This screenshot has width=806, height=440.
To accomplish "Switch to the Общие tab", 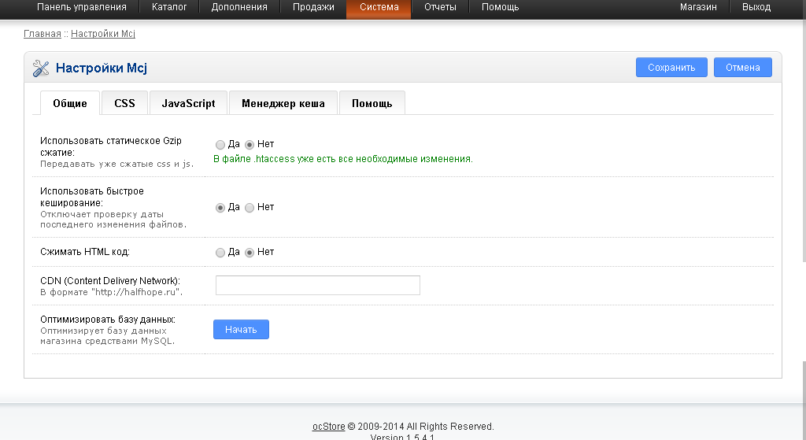I will (70, 103).
